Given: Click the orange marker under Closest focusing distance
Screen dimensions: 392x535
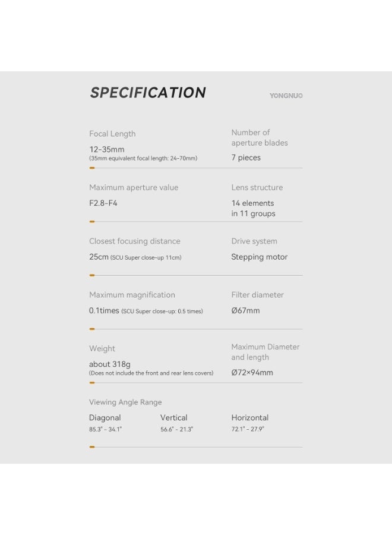Looking at the screenshot, I should click(92, 275).
